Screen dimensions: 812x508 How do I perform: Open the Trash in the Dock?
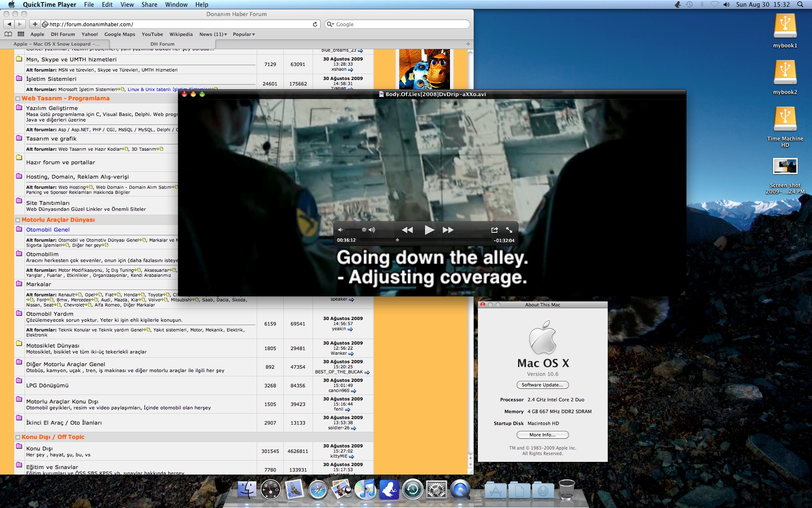click(x=567, y=490)
